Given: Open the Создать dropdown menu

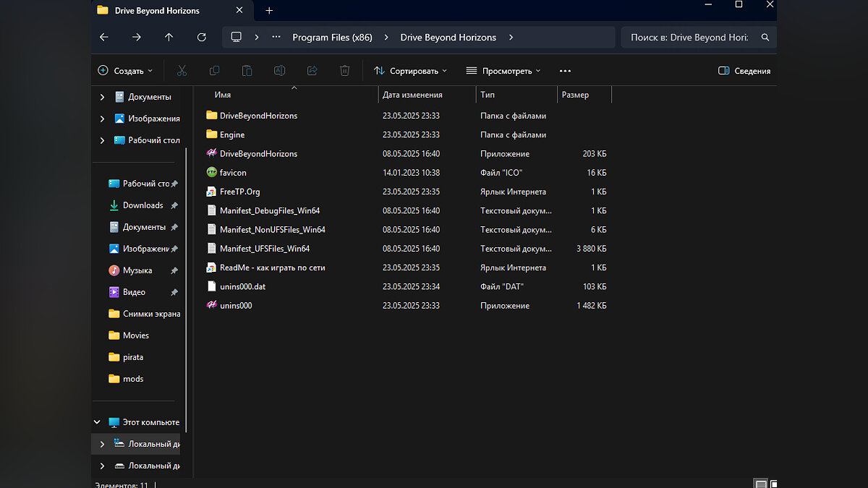Looking at the screenshot, I should (x=125, y=71).
